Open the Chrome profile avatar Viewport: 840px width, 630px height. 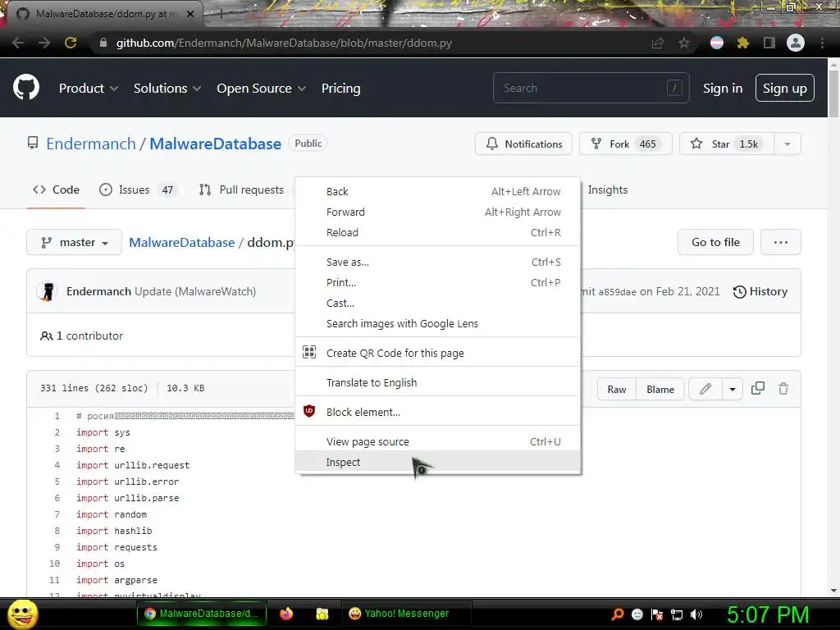tap(796, 43)
